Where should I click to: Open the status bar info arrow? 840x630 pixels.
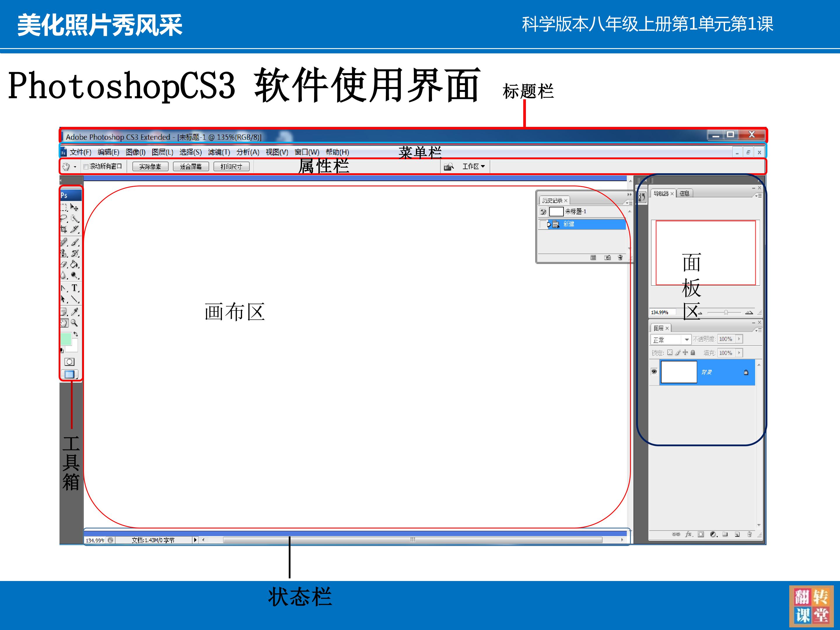[195, 540]
